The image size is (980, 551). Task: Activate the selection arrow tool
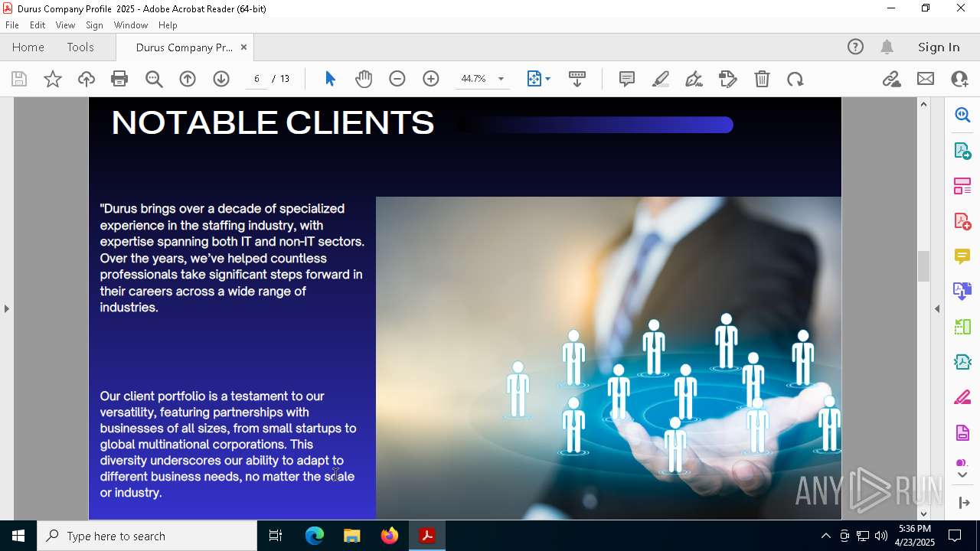[x=330, y=79]
